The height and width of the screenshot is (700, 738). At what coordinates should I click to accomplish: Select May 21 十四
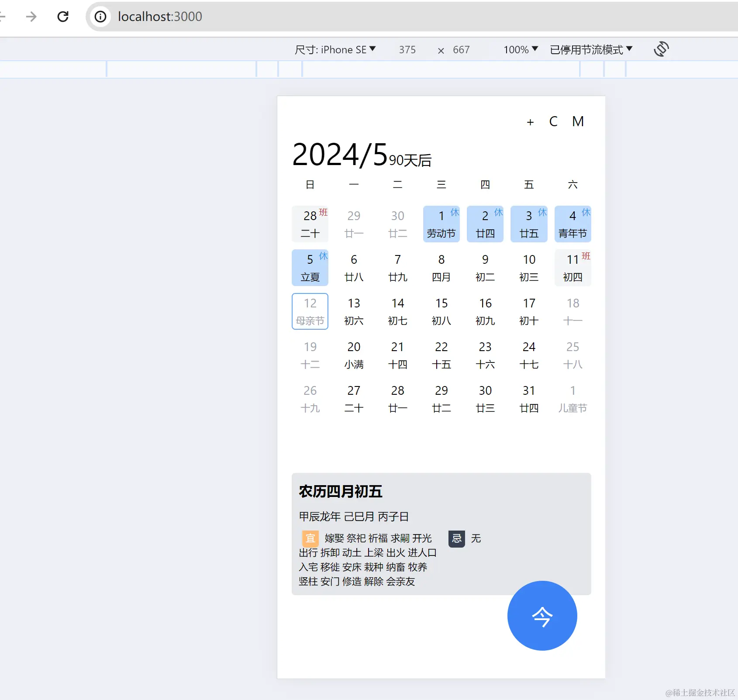point(397,355)
